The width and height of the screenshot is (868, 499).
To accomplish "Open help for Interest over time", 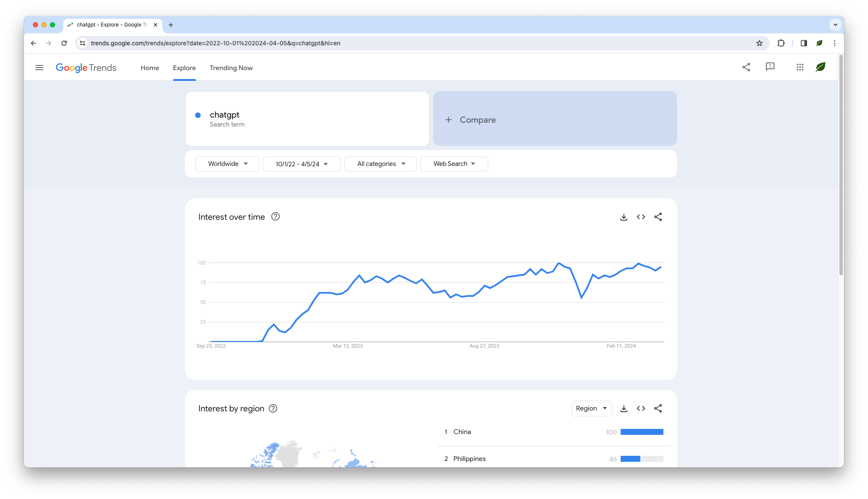I will click(x=276, y=217).
